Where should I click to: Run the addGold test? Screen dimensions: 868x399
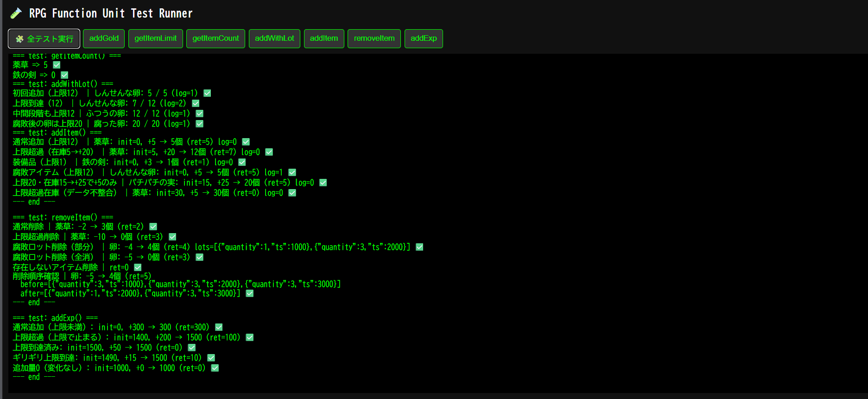click(104, 38)
